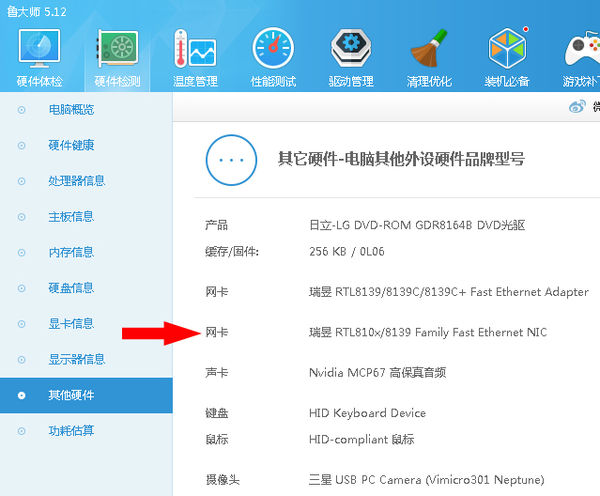Click the 硬盘信息 bullet radio marker

21,288
